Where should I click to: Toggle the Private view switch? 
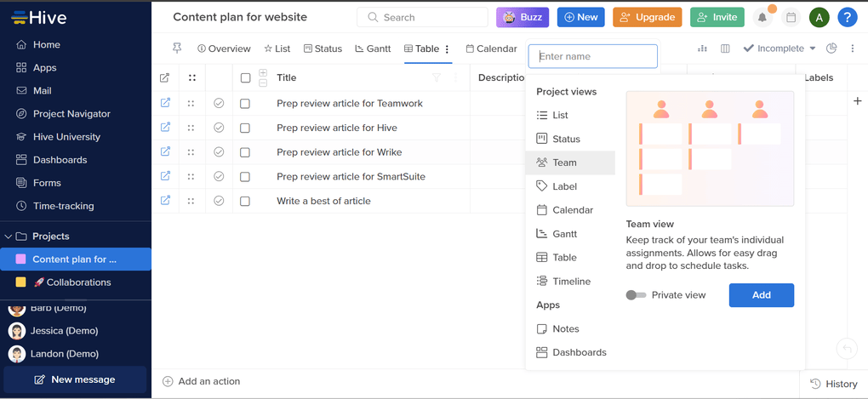[636, 295]
